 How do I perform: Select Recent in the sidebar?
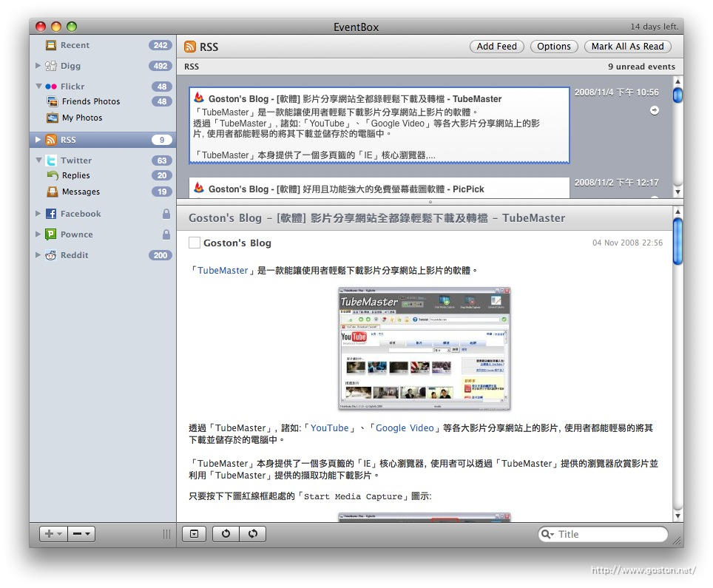[103, 45]
